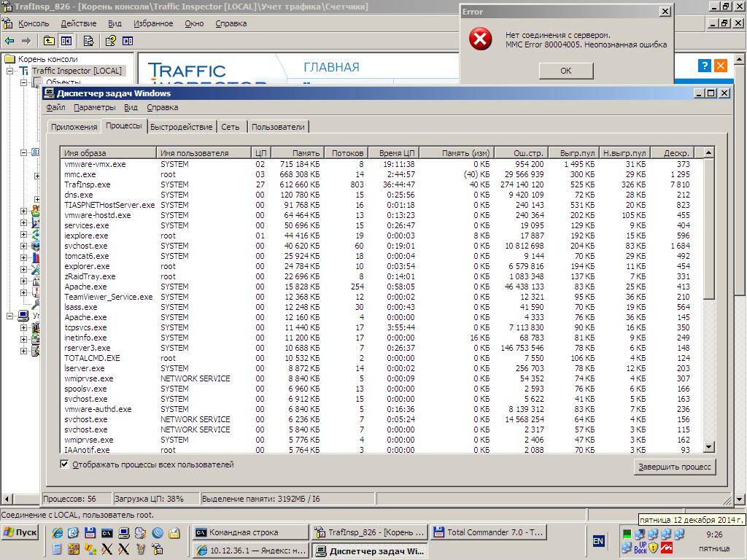The height and width of the screenshot is (560, 747).
Task: Expand the padlock icon tree node
Action: 23,281
